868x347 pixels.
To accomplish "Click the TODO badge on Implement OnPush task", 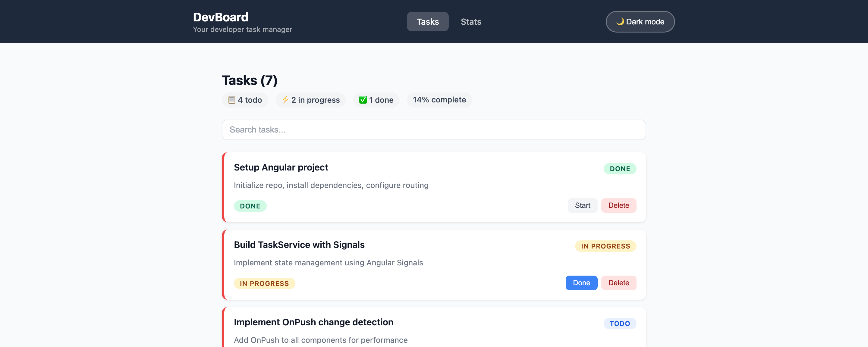I will (x=620, y=324).
